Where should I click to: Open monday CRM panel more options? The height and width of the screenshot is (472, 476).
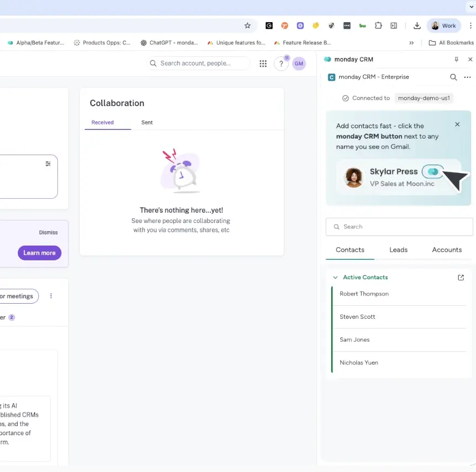tap(467, 77)
